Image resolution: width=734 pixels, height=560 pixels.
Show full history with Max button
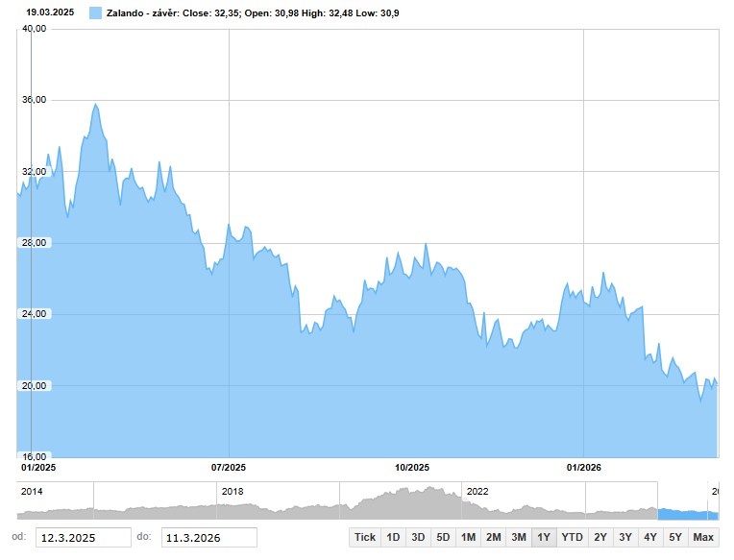703,537
